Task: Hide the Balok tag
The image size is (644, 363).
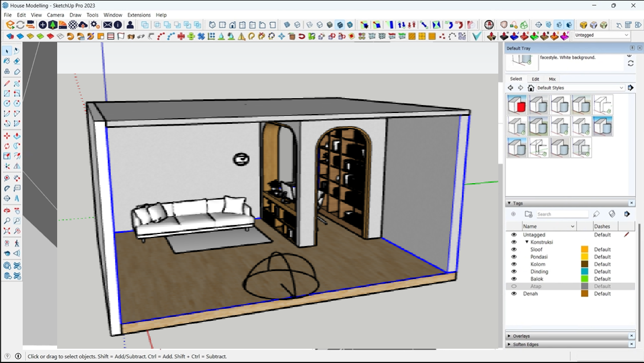Action: click(514, 279)
